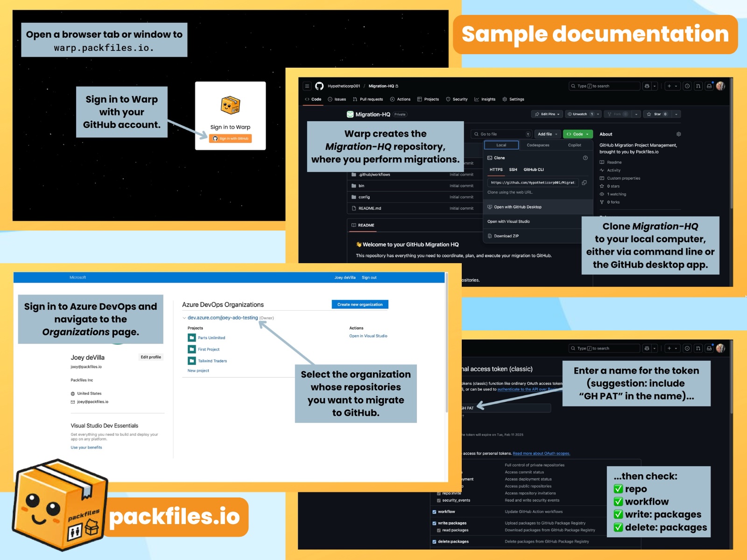Click the Parts Unlimited project icon

click(x=191, y=337)
